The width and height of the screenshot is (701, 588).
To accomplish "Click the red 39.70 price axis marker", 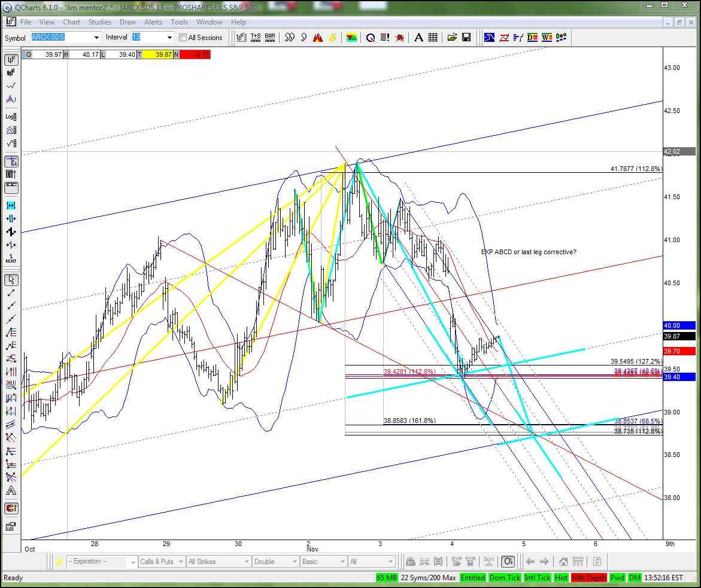I will coord(679,351).
